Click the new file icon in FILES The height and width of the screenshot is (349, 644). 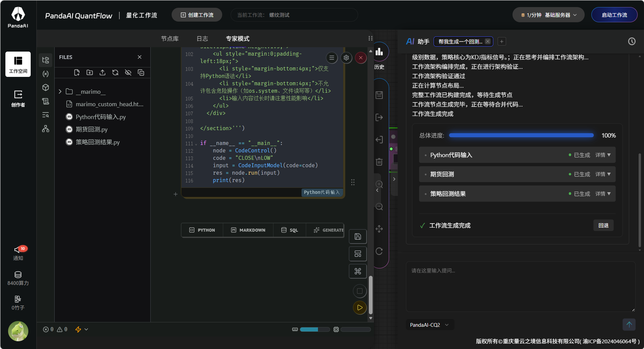click(77, 72)
